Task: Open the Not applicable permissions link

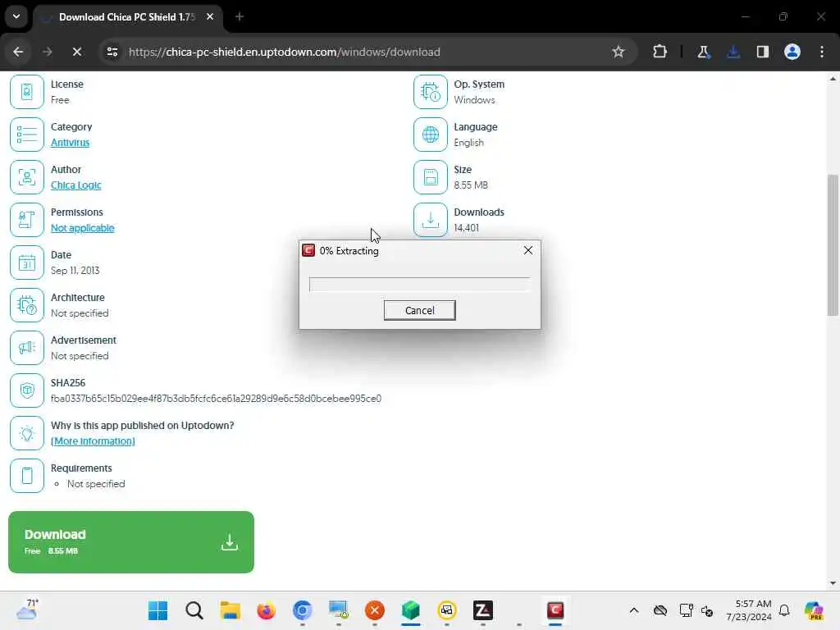Action: click(x=83, y=228)
